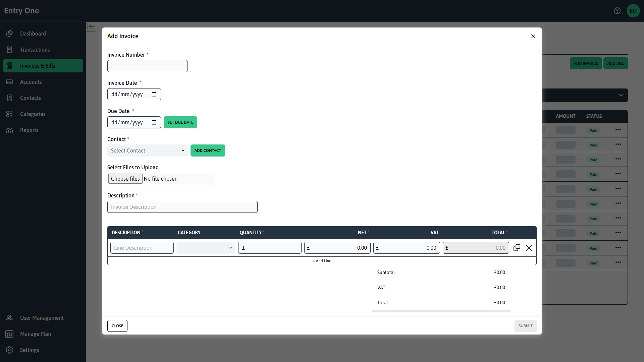This screenshot has height=362, width=644.
Task: Open the Dashboard from the sidebar
Action: 33,34
